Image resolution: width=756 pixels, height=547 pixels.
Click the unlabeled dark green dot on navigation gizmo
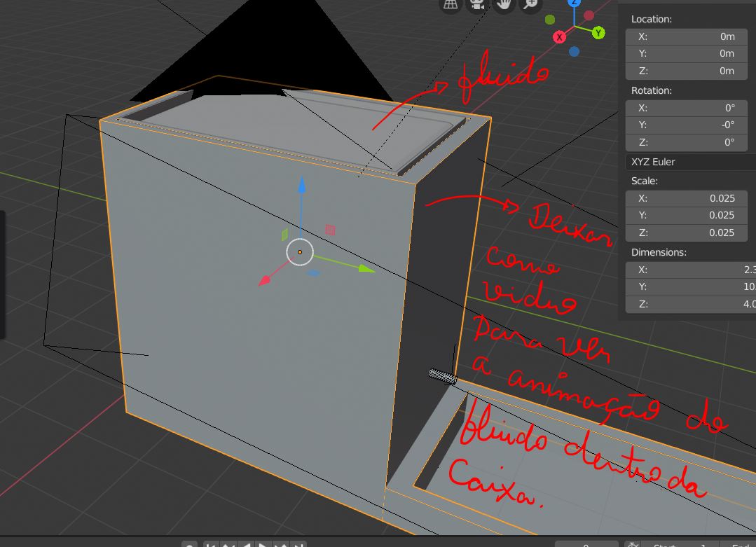[x=549, y=20]
